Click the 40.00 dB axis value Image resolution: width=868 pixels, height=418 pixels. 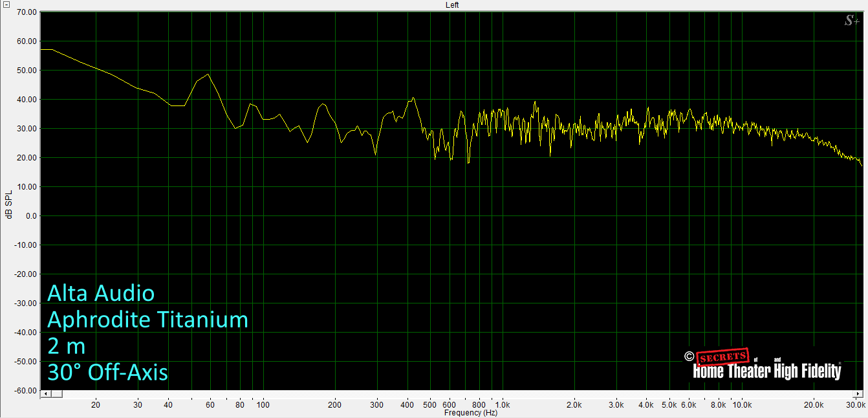27,99
